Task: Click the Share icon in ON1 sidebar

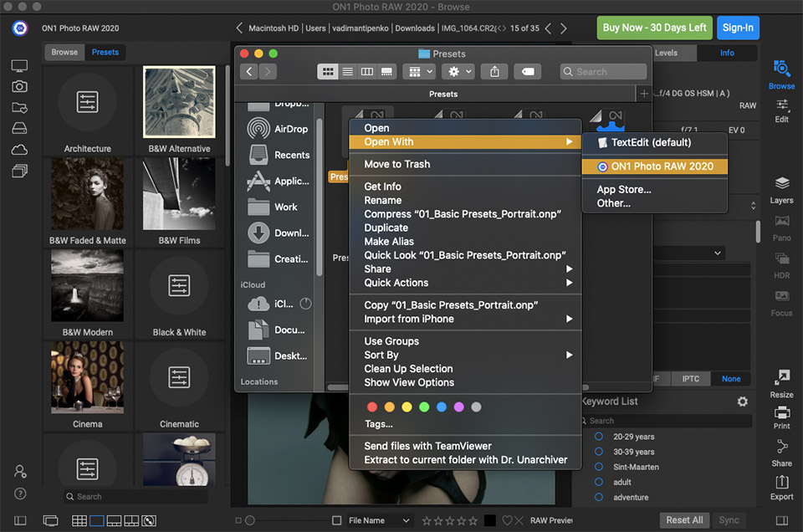Action: (x=781, y=447)
